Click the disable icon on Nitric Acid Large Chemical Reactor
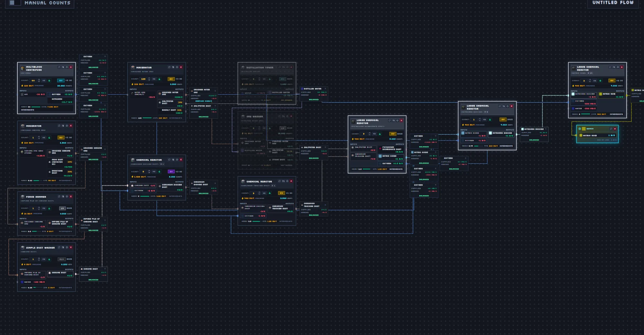Screen dimensions: 644x335 point(618,67)
